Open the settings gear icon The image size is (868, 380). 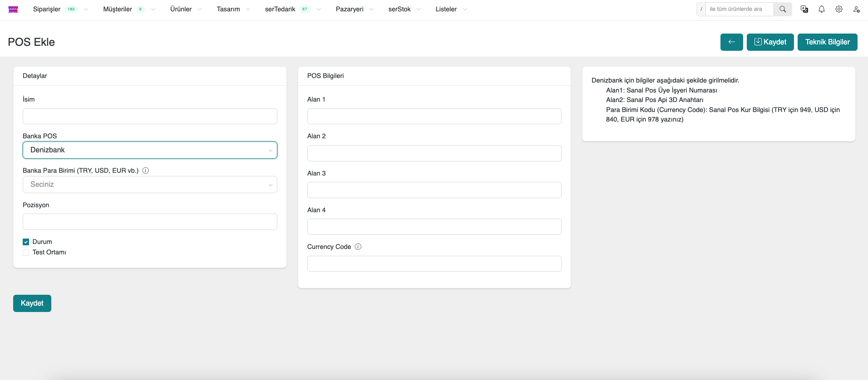839,9
